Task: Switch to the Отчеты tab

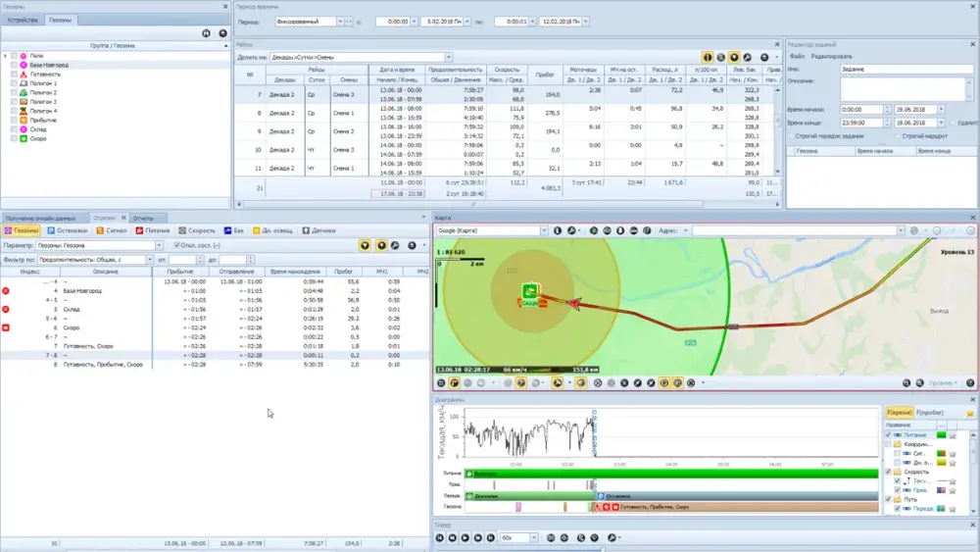Action: pyautogui.click(x=143, y=219)
